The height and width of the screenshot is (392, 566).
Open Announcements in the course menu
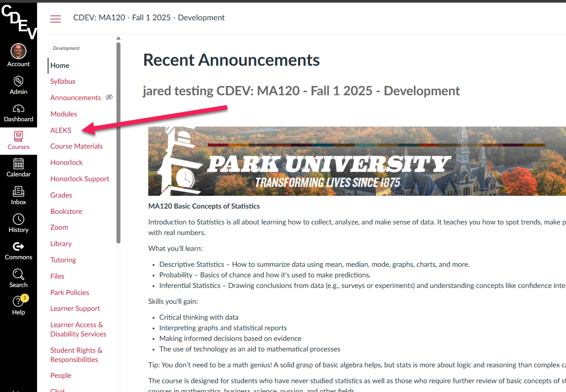75,97
